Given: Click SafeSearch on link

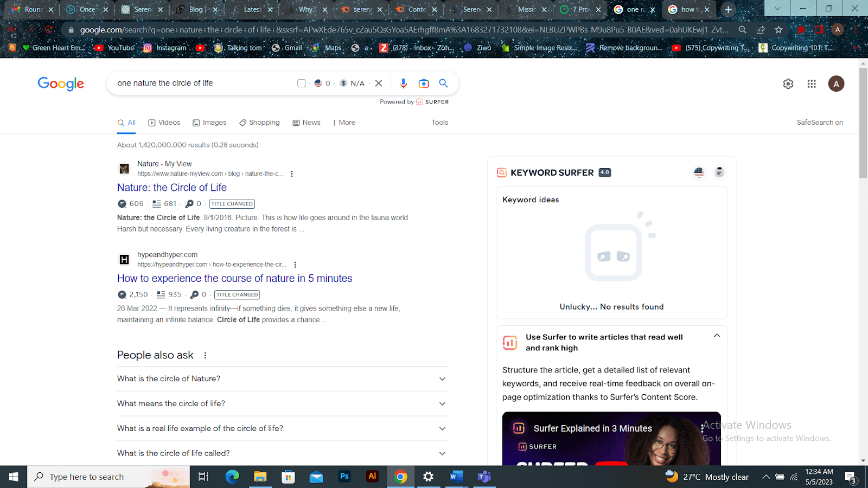Looking at the screenshot, I should tap(820, 123).
